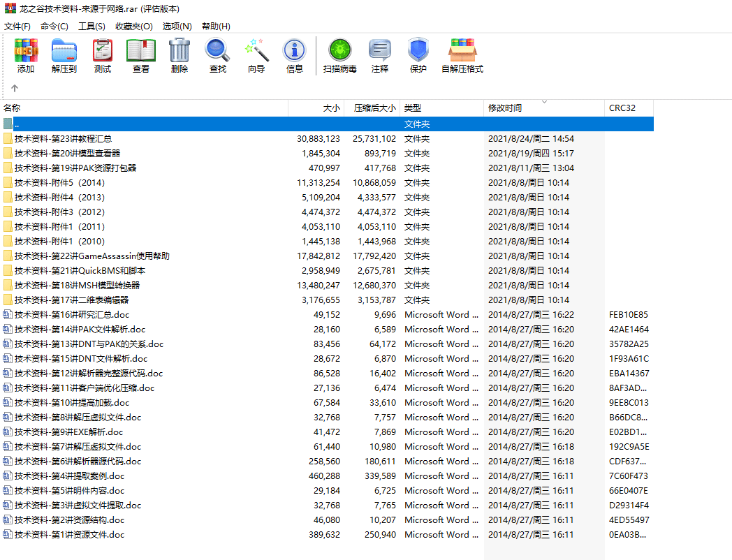Click size value 30,883,123
The height and width of the screenshot is (560, 732).
tap(319, 138)
